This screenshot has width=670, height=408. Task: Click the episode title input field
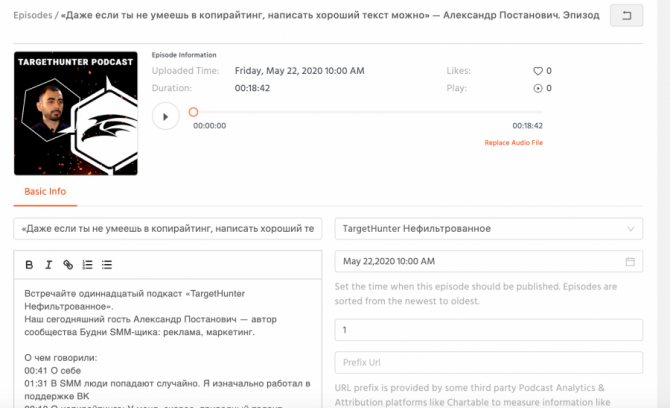click(x=168, y=229)
